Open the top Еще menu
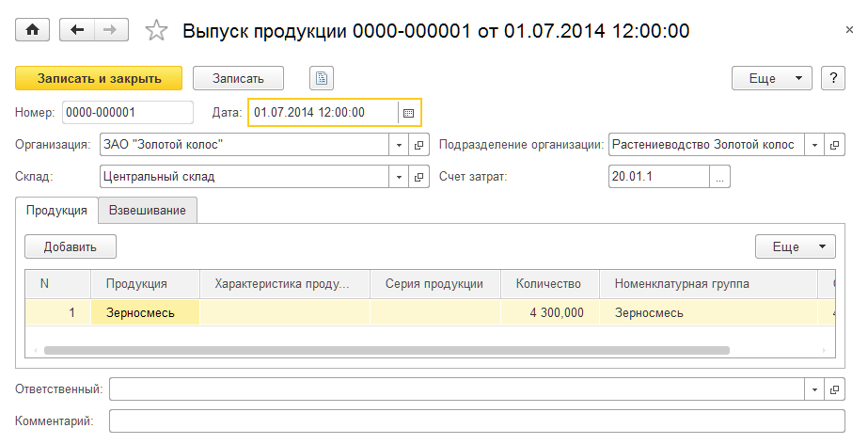This screenshot has height=444, width=868. (772, 78)
